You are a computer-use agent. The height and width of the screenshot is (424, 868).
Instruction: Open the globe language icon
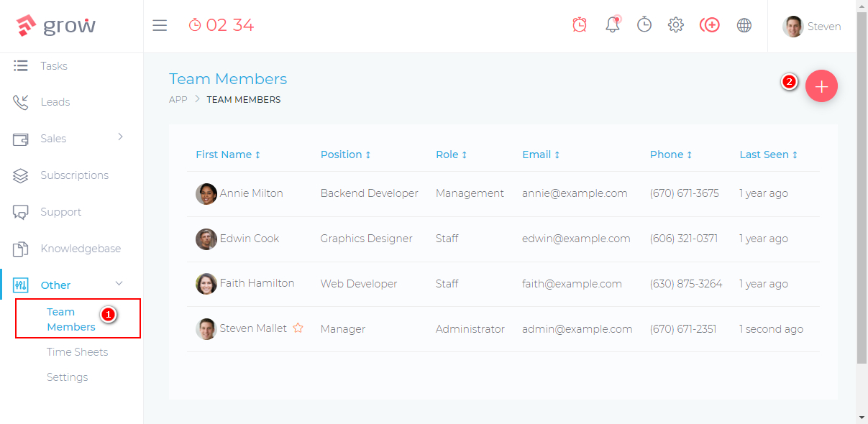[744, 25]
